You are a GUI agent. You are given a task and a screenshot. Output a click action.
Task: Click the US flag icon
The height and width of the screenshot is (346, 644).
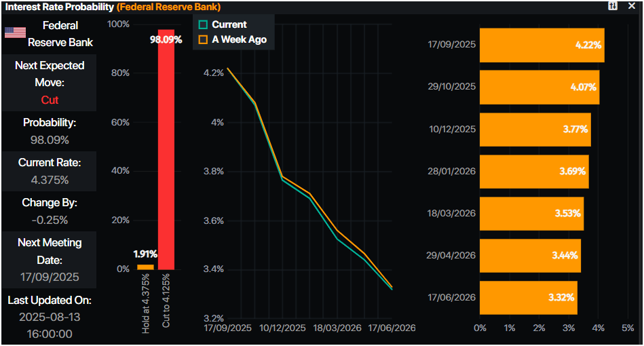click(15, 33)
